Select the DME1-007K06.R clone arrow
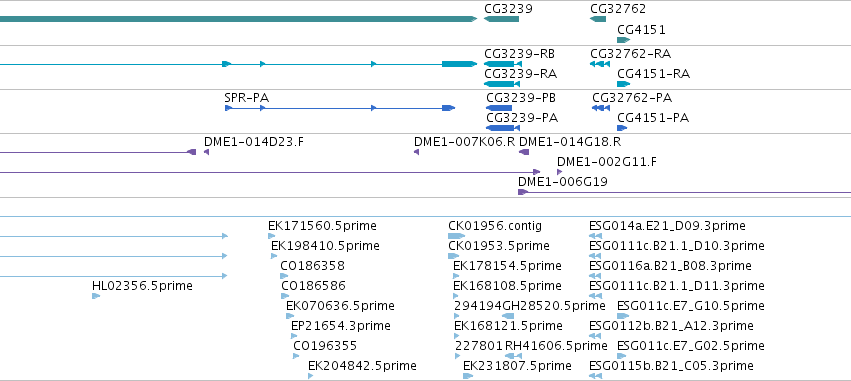The width and height of the screenshot is (851, 381). pos(416,152)
